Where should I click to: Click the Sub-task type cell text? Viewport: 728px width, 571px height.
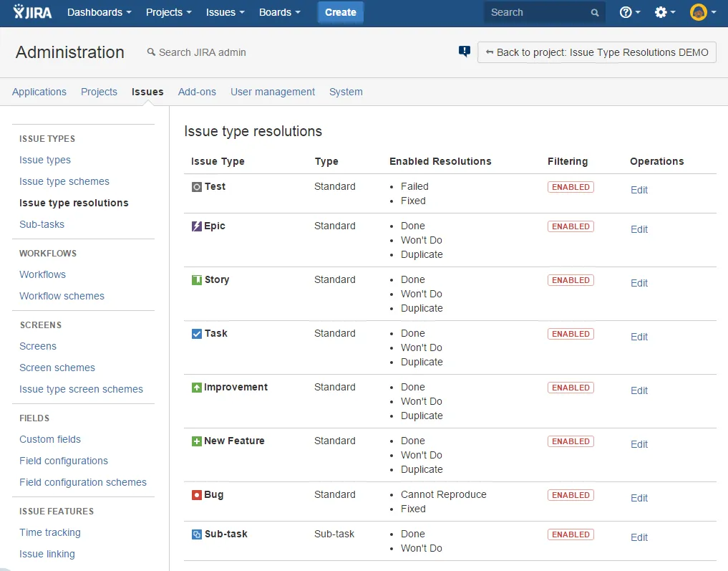point(334,534)
